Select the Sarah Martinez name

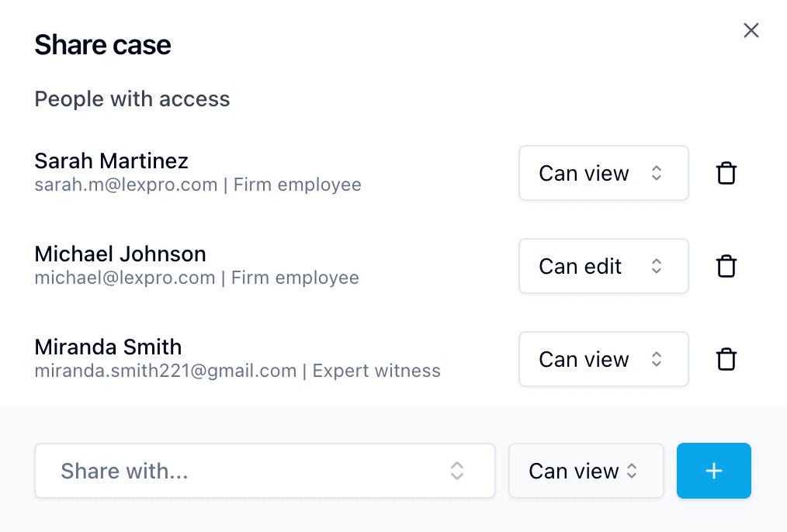pos(111,161)
